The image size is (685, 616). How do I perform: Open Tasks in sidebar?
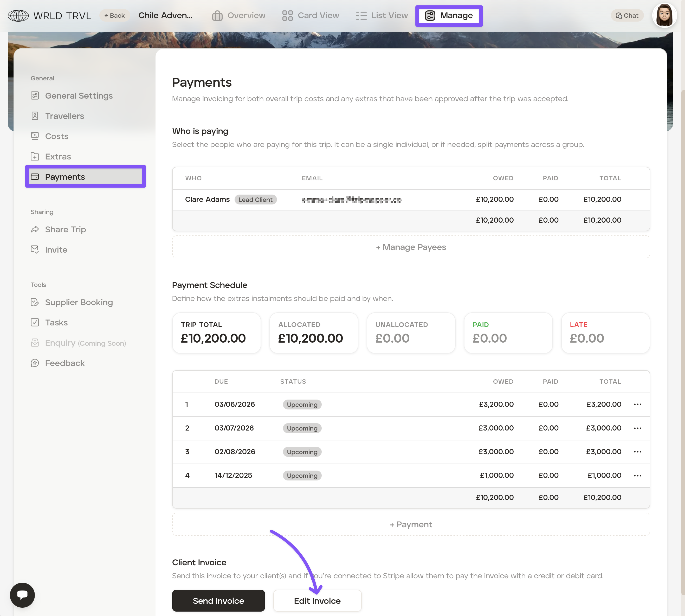(x=56, y=323)
